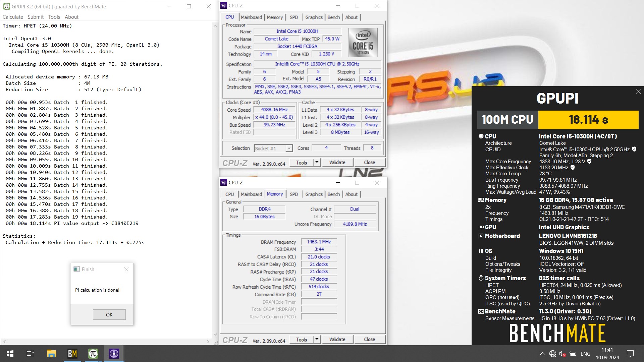The image size is (644, 362).
Task: Open About tab in bottom CPU-Z window
Action: point(352,194)
